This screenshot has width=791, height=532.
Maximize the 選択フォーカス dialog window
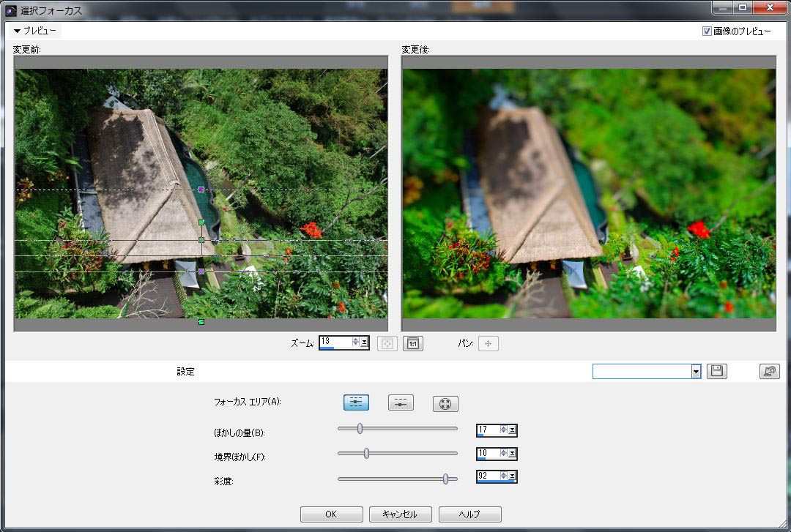pyautogui.click(x=743, y=7)
